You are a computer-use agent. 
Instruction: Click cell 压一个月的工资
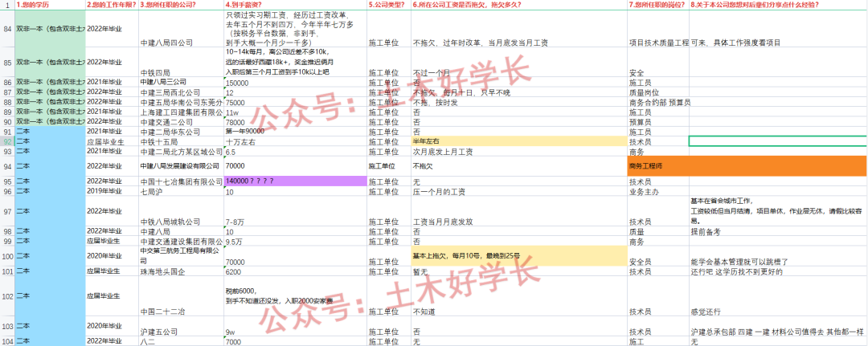(519, 191)
